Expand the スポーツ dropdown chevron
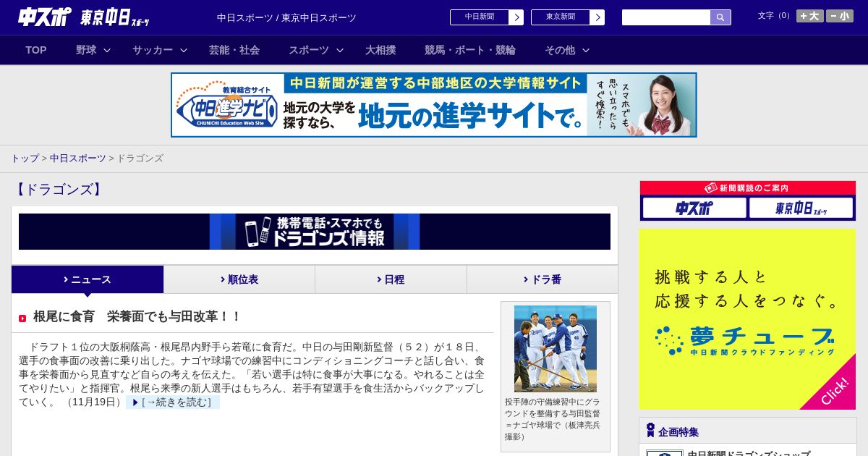 point(340,50)
